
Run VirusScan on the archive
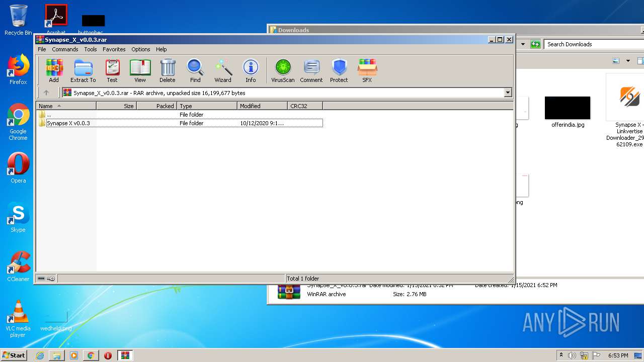pos(283,71)
